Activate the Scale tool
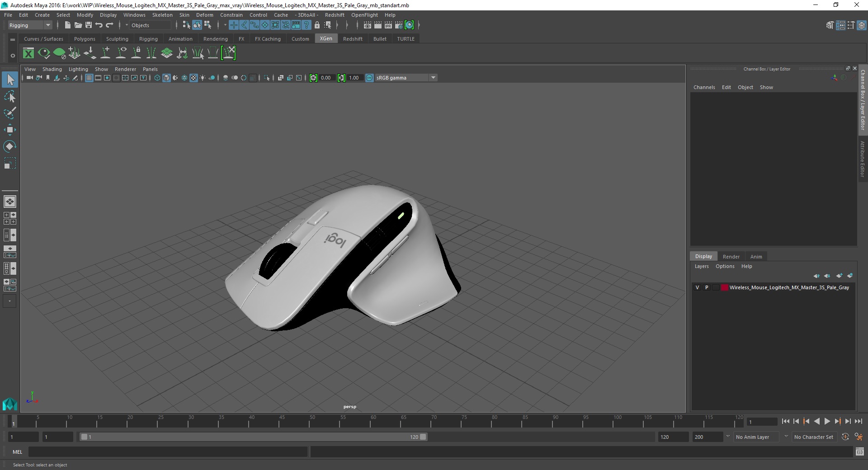Image resolution: width=868 pixels, height=470 pixels. (x=10, y=163)
